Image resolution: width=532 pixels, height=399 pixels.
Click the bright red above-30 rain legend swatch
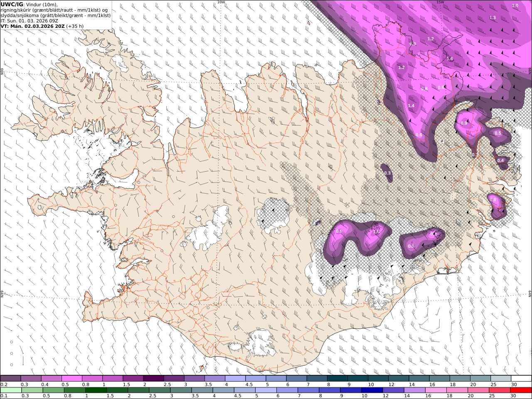point(520,390)
